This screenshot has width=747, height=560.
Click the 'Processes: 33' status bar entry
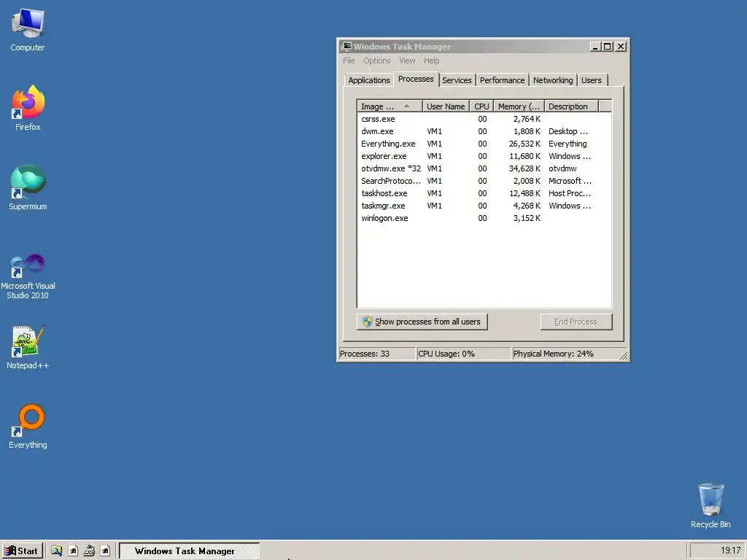pyautogui.click(x=376, y=354)
